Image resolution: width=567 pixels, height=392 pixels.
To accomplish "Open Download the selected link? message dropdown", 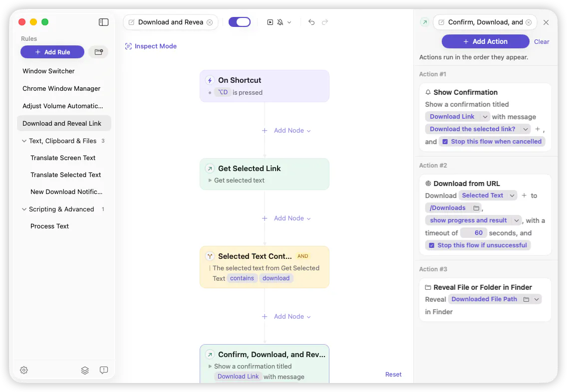I will click(x=526, y=129).
